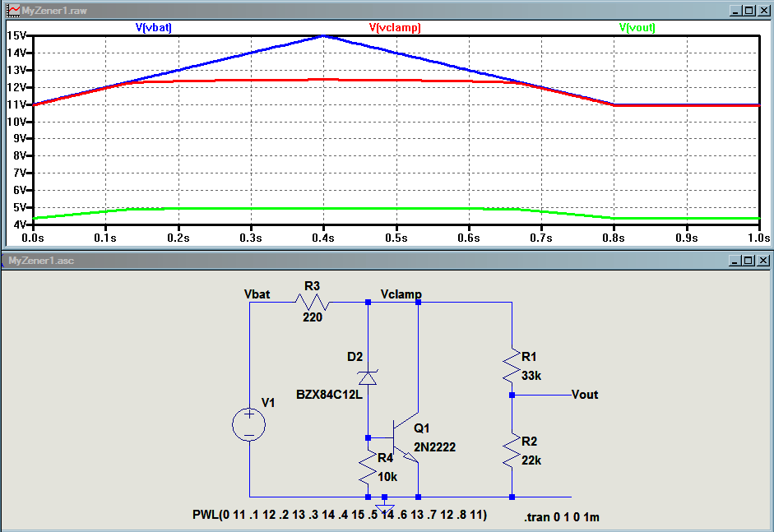Select the V1 voltage source symbol
This screenshot has height=532, width=774.
click(248, 424)
